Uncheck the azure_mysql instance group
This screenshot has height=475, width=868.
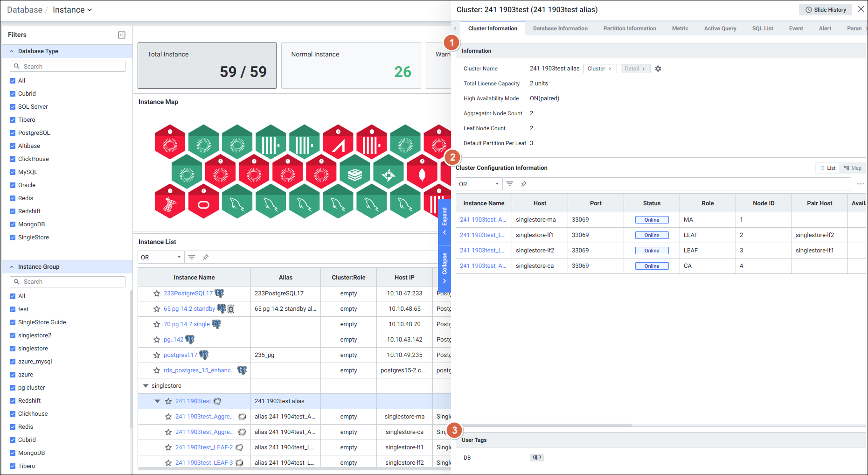[13, 362]
